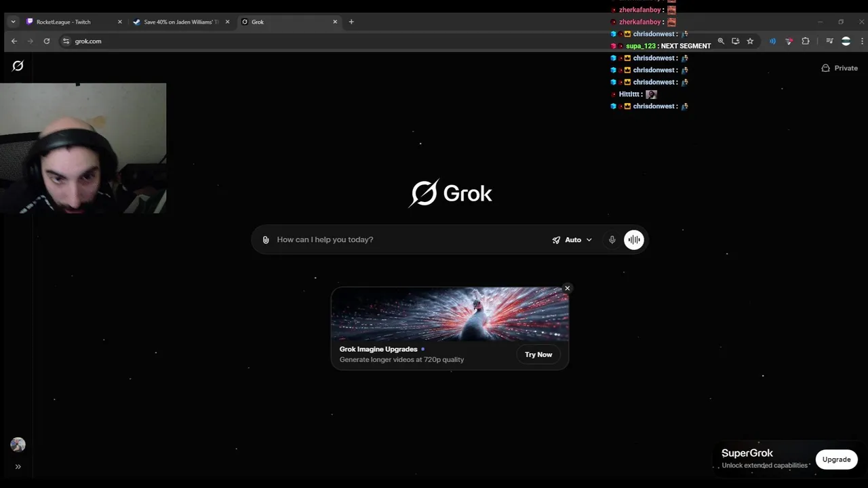The width and height of the screenshot is (868, 488).
Task: Reload the grok.com page
Action: click(x=47, y=41)
